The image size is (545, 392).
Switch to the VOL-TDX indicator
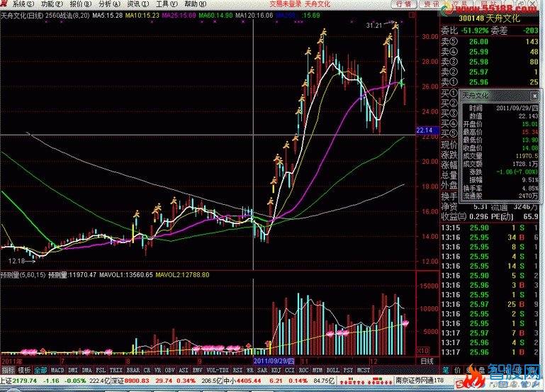pos(218,371)
